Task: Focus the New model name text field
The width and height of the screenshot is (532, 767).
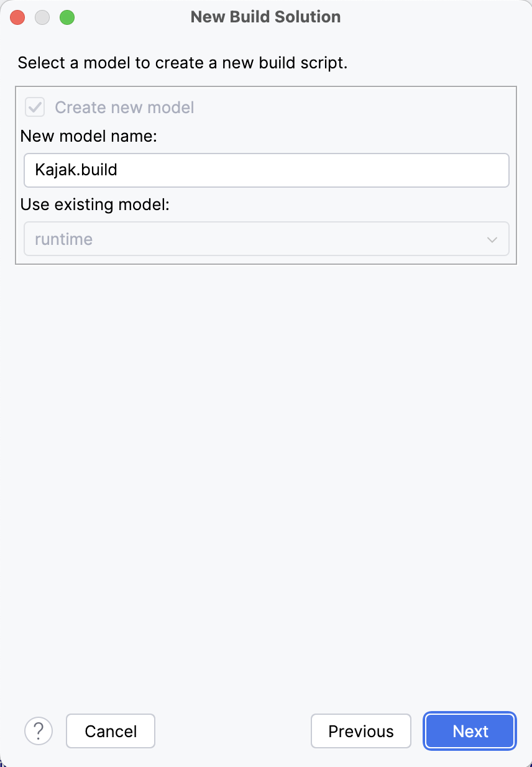Action: (311, 170)
